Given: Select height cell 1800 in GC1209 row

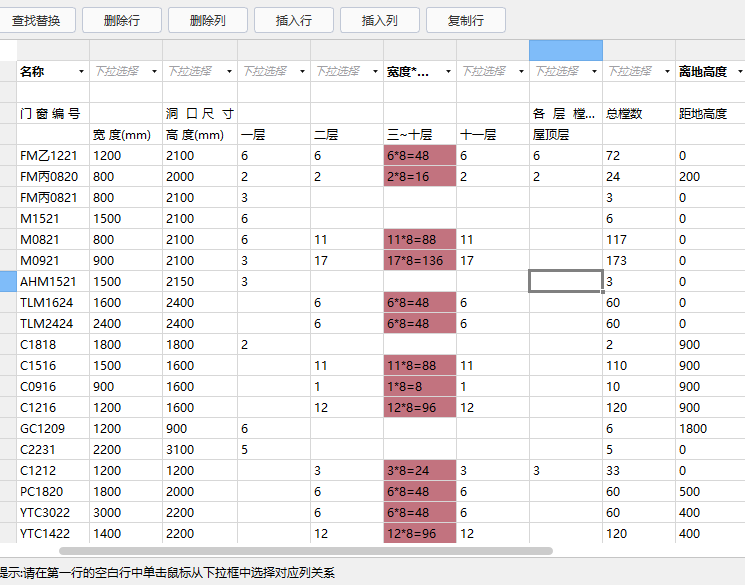Looking at the screenshot, I should [710, 429].
